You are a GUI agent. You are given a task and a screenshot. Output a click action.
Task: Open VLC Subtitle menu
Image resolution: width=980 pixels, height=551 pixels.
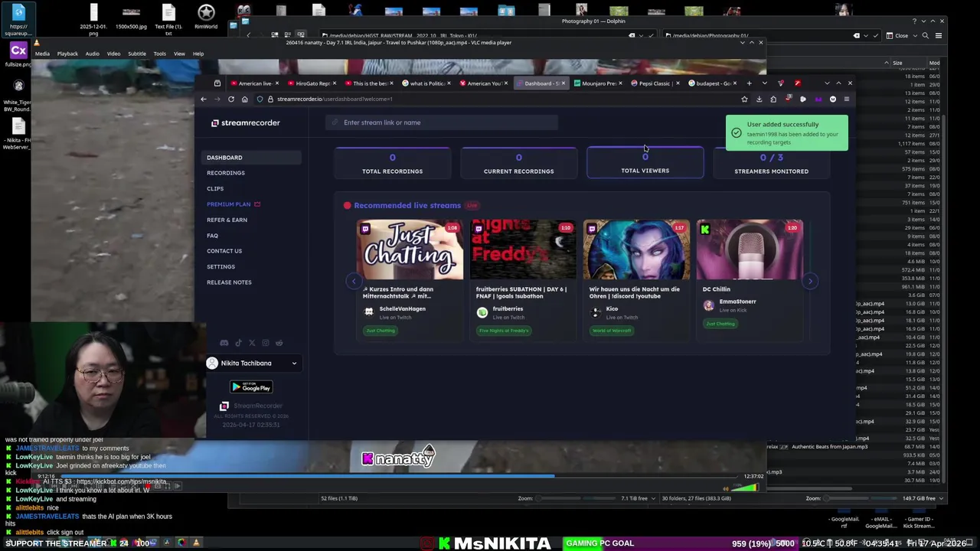pos(137,54)
